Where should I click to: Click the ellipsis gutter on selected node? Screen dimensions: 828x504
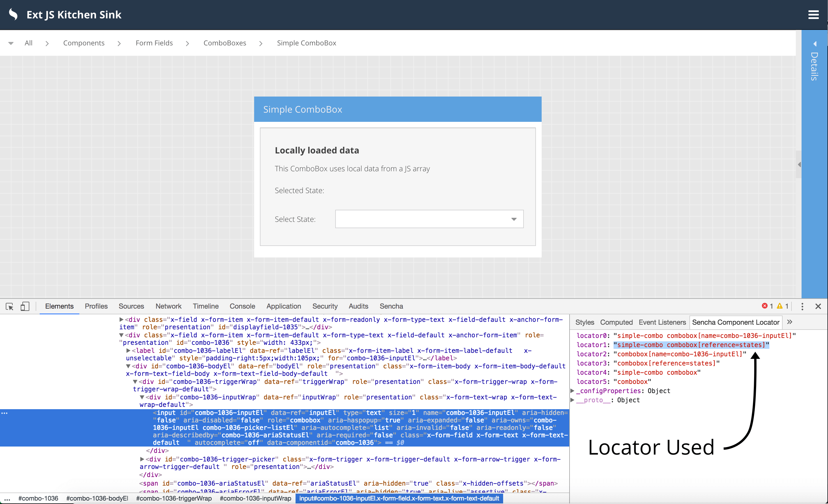(4, 413)
